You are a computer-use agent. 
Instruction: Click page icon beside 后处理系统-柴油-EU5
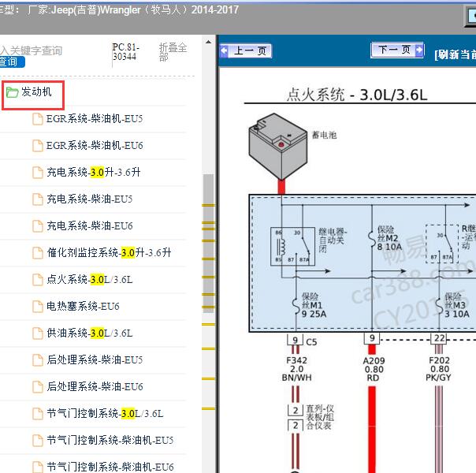tap(38, 359)
